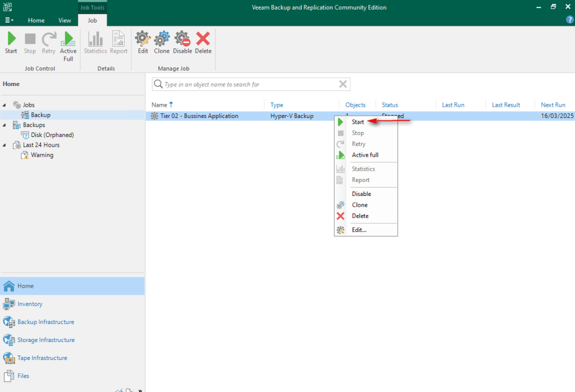Click the Clone job ribbon icon
Image resolution: width=575 pixels, height=392 pixels.
click(x=162, y=39)
